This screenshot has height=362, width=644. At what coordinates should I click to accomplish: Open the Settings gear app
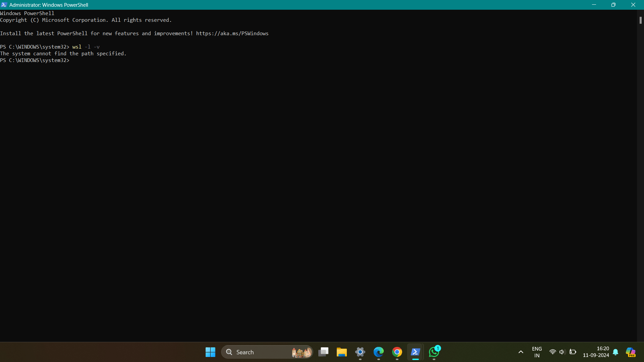[x=360, y=352]
